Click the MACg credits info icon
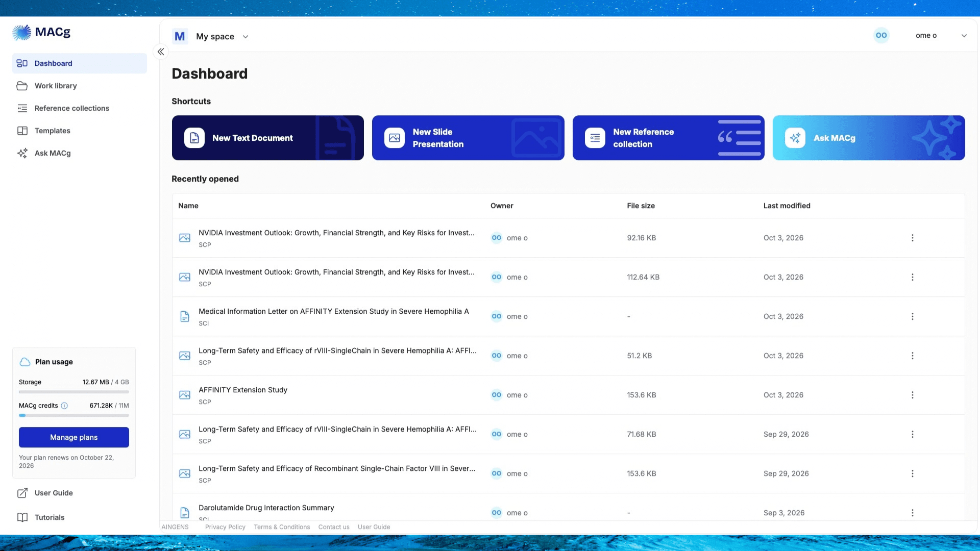This screenshot has height=551, width=980. (64, 406)
